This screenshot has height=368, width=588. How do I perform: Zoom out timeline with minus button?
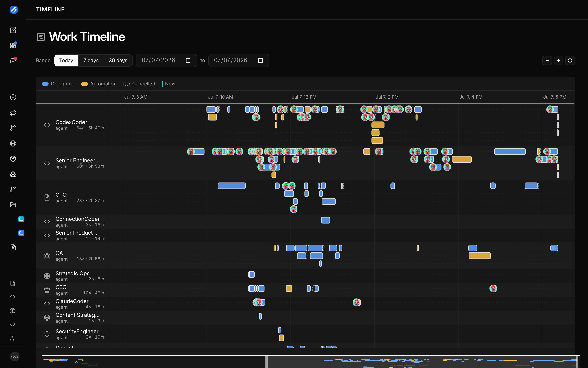[x=547, y=61]
